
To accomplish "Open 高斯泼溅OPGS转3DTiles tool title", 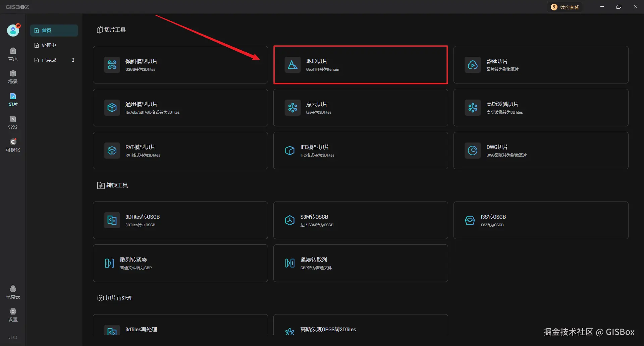I will 328,330.
